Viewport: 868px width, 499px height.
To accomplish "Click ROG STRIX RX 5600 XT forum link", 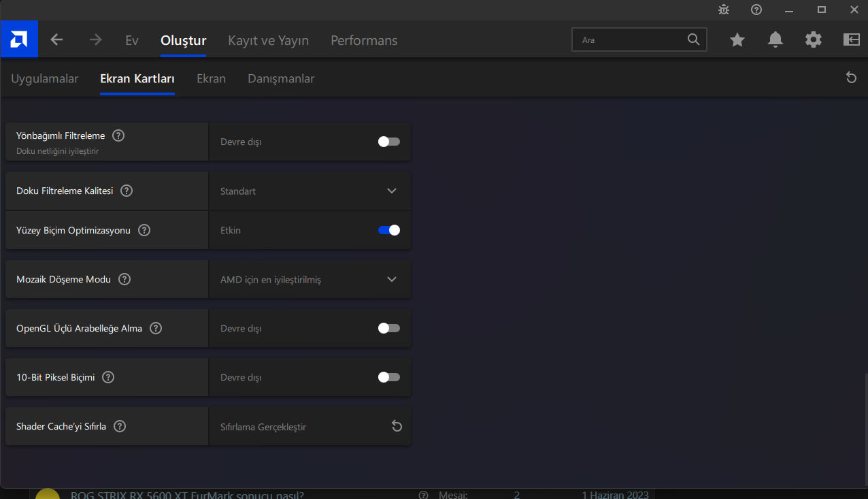I will (187, 495).
